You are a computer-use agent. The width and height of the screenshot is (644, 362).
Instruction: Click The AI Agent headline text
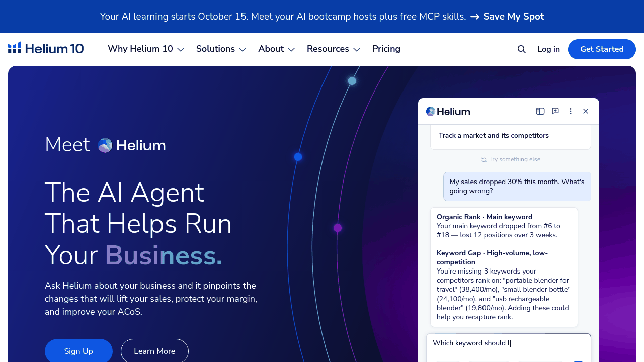pos(125,192)
